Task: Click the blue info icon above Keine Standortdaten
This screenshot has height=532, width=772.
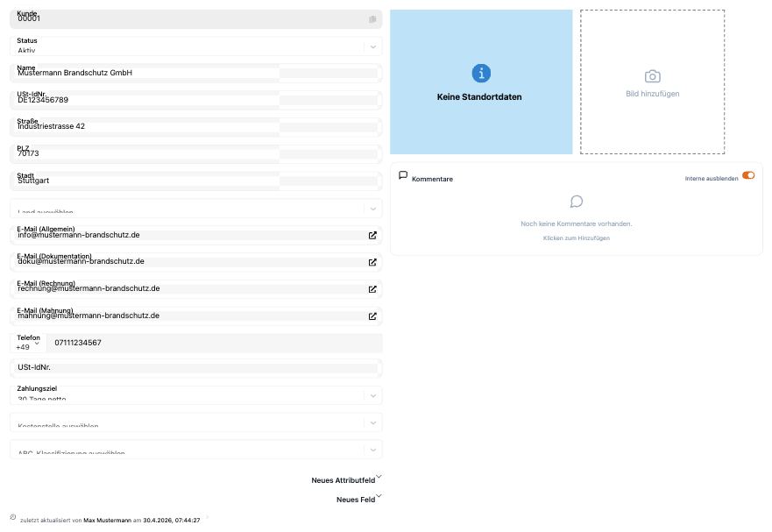Action: pos(481,74)
